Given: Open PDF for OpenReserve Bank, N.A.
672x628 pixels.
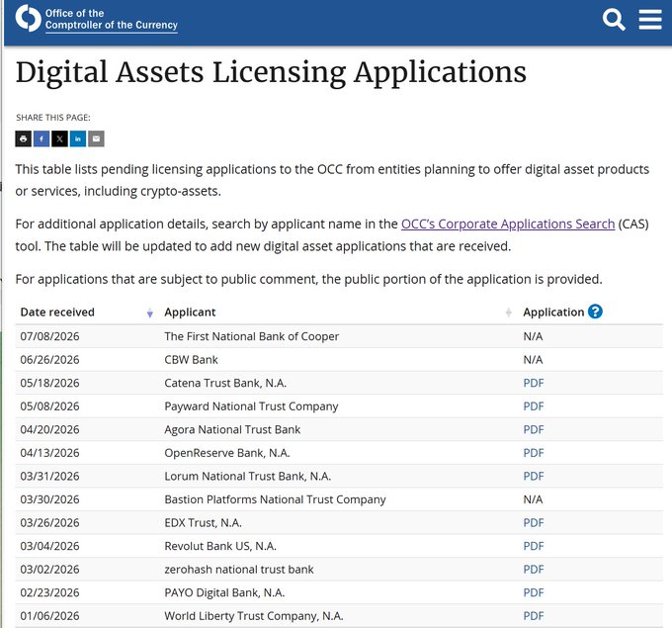Looking at the screenshot, I should (533, 453).
